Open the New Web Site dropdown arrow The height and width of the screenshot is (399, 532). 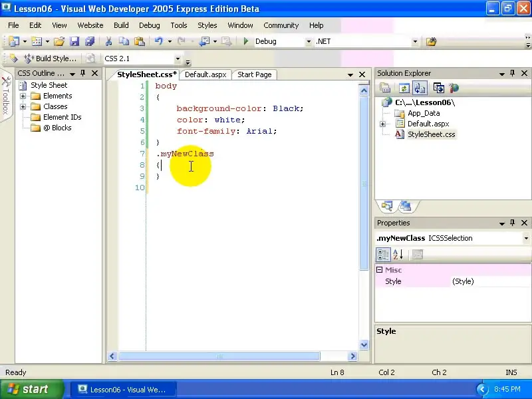tap(25, 41)
